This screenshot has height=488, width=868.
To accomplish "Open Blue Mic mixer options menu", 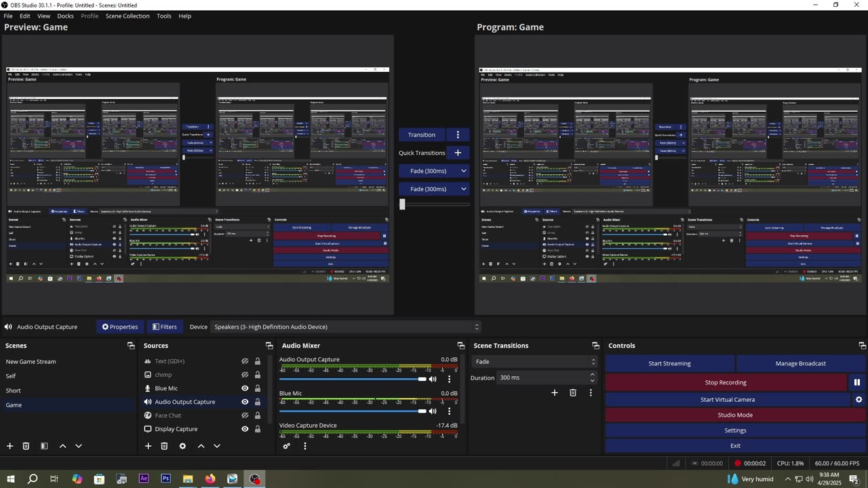I will [449, 411].
